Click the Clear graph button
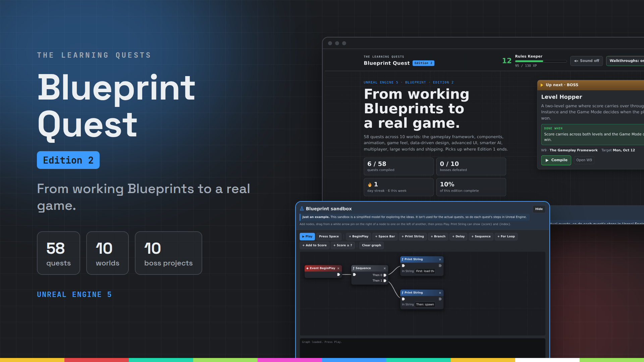 371,245
